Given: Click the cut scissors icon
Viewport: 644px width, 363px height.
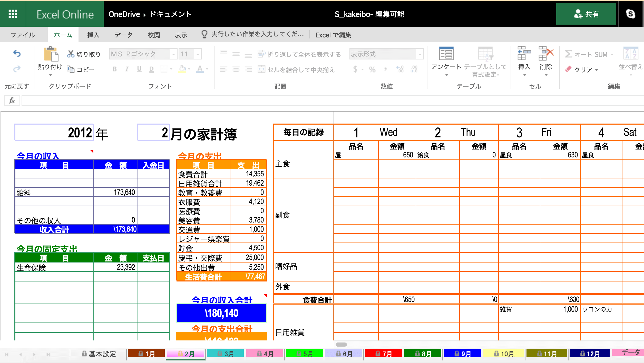Looking at the screenshot, I should coord(71,54).
